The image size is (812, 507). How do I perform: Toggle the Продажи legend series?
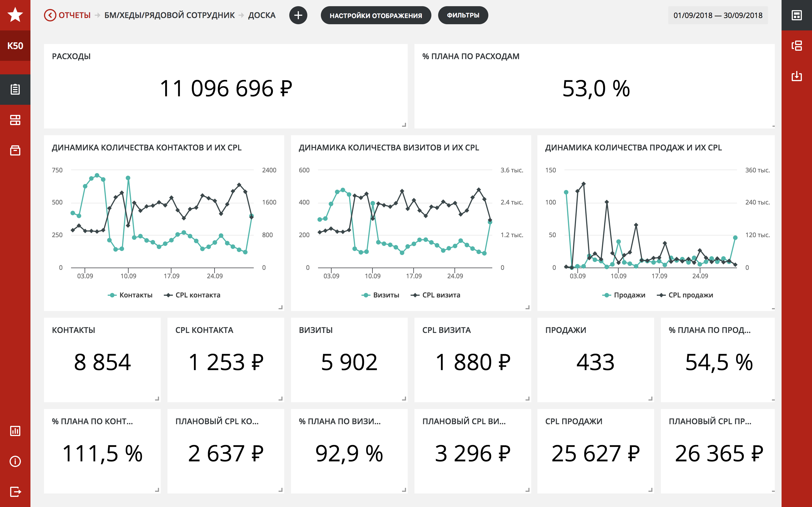[x=624, y=295]
